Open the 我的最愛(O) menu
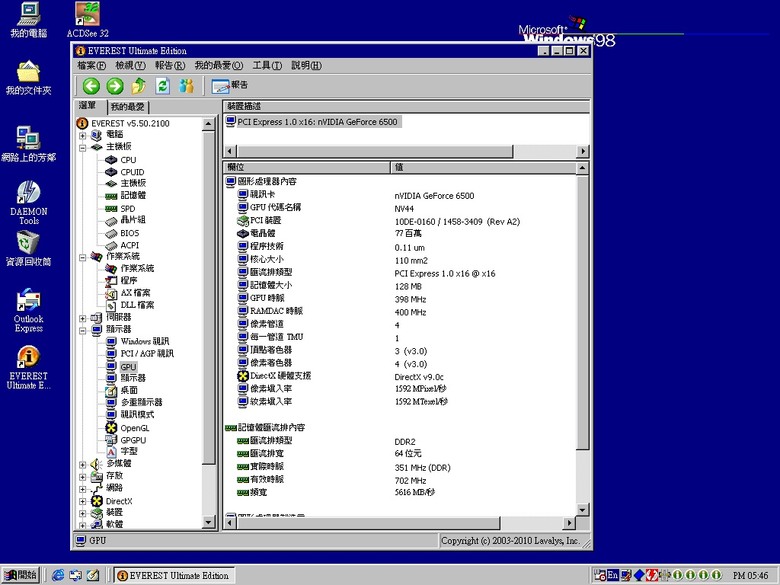The image size is (780, 585). point(218,65)
